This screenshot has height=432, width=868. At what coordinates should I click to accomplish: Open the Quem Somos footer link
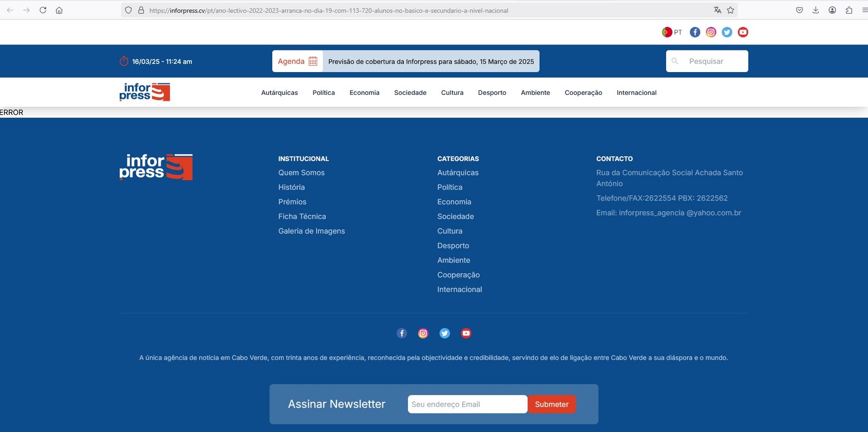pyautogui.click(x=301, y=173)
